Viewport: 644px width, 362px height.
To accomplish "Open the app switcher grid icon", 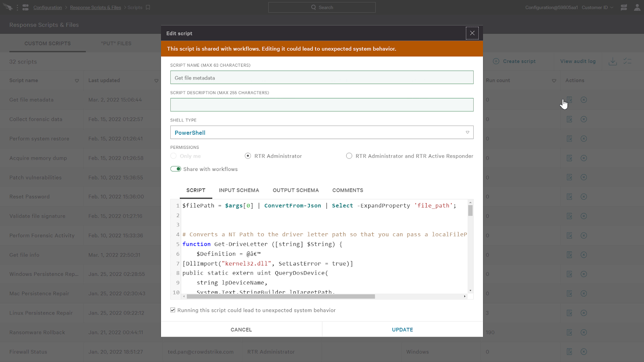I will point(25,7).
